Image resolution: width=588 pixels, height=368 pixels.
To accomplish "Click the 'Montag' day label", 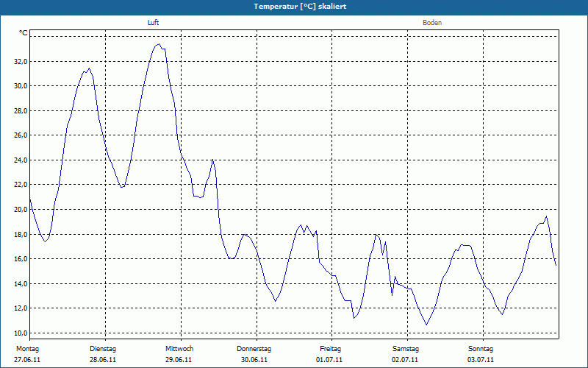I will click(27, 349).
